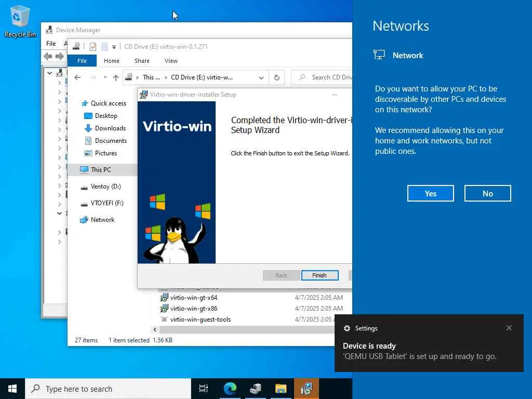Click Yes to allow network discovery
Screen dimensions: 532x399
click(431, 193)
